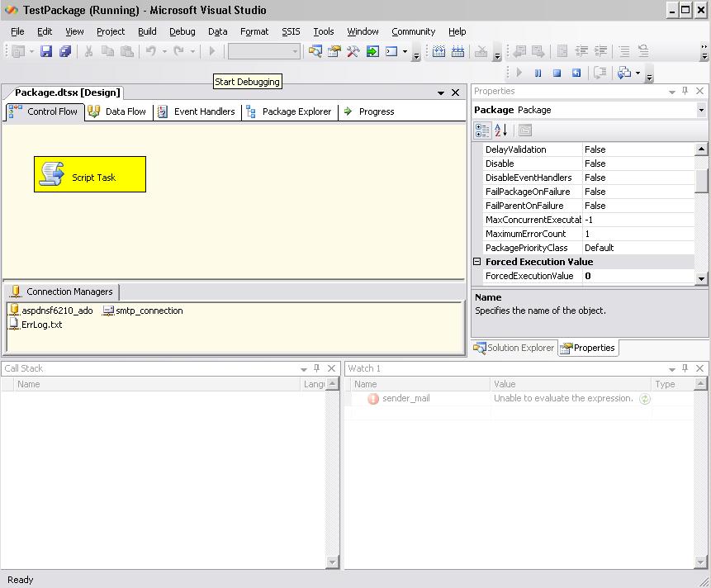Screen dimensions: 711x588
Task: Click the Save icon in the toolbar
Action: point(46,51)
